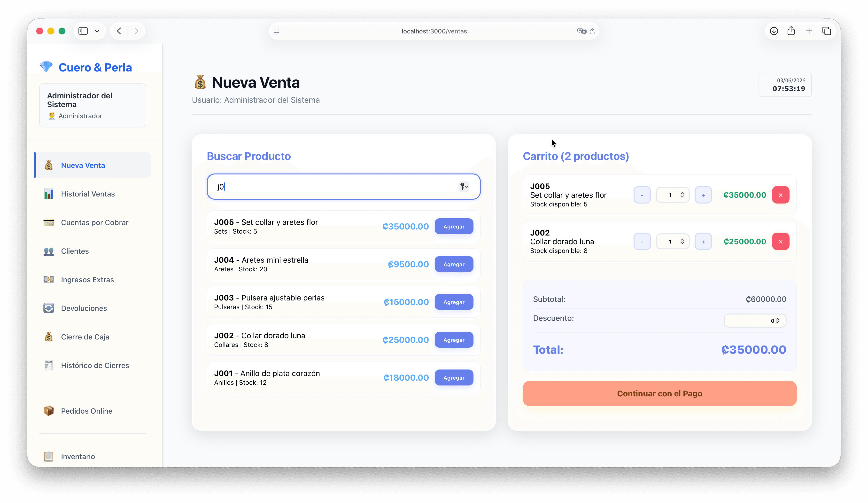Image resolution: width=868 pixels, height=503 pixels.
Task: Expand the tab group dropdown chevron
Action: click(x=97, y=31)
